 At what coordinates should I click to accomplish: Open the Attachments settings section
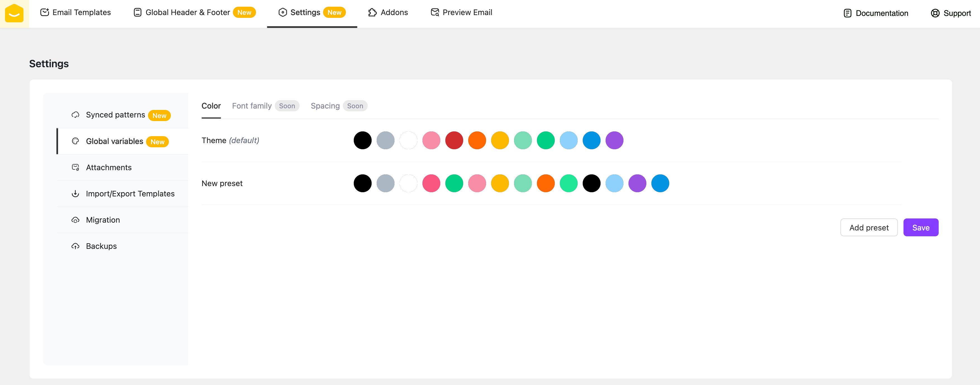coord(109,168)
